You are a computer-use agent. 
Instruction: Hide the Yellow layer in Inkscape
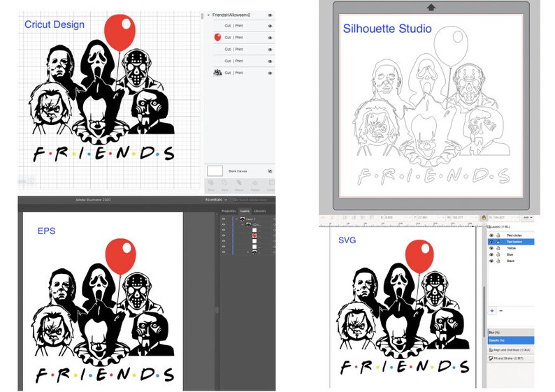coord(491,248)
